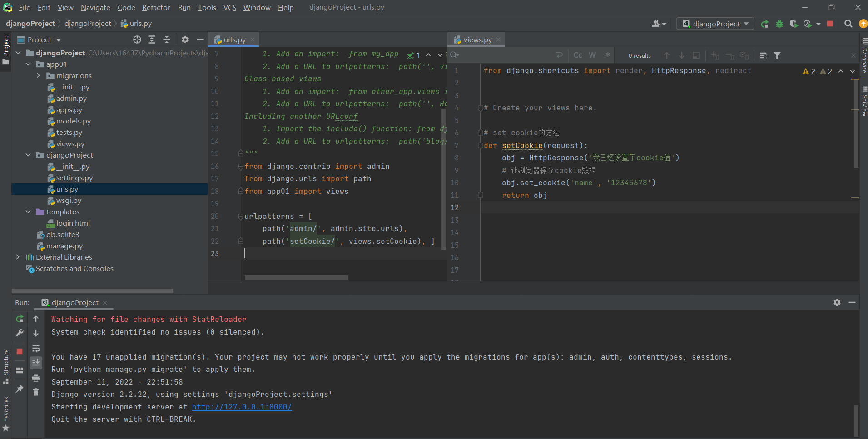Select settings.py in the project tree

(x=74, y=178)
